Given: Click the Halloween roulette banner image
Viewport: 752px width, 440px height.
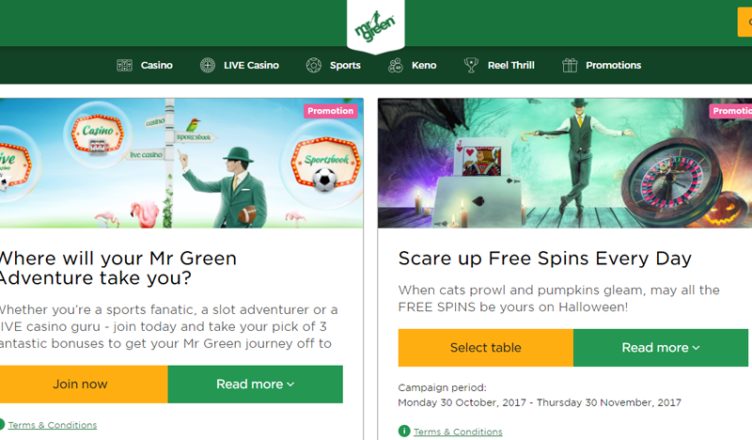Looking at the screenshot, I should pos(564,163).
